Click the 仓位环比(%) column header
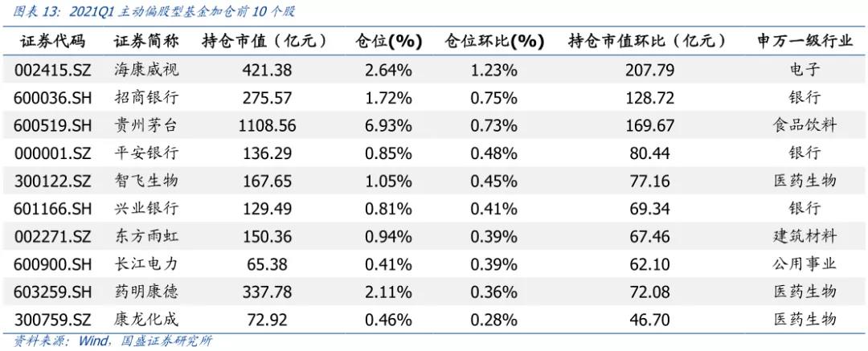This screenshot has height=351, width=868. (x=494, y=40)
